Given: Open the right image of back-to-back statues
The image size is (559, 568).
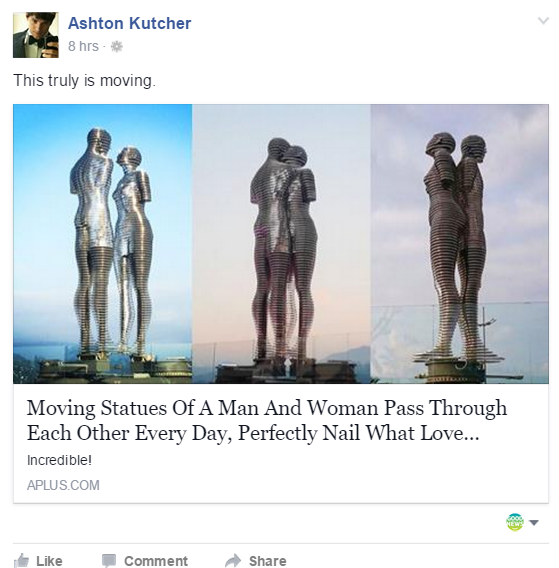Looking at the screenshot, I should click(459, 244).
